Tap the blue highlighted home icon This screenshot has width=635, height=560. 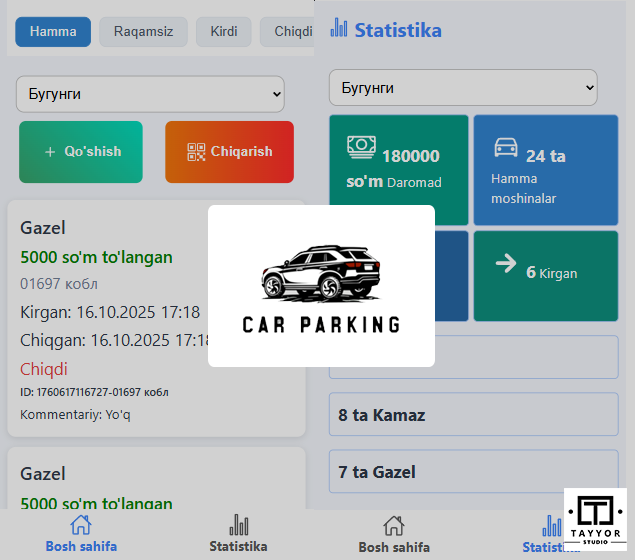click(x=81, y=525)
